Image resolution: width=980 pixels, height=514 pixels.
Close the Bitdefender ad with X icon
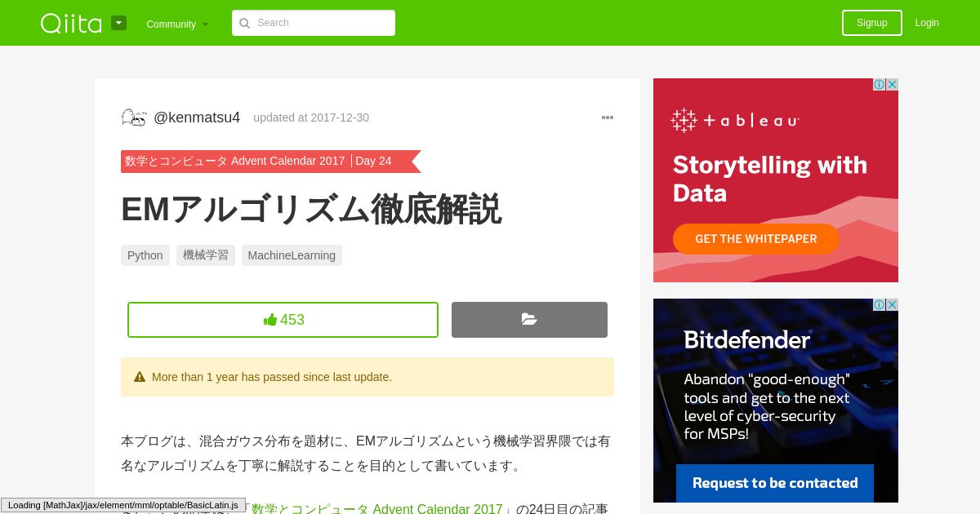click(893, 304)
